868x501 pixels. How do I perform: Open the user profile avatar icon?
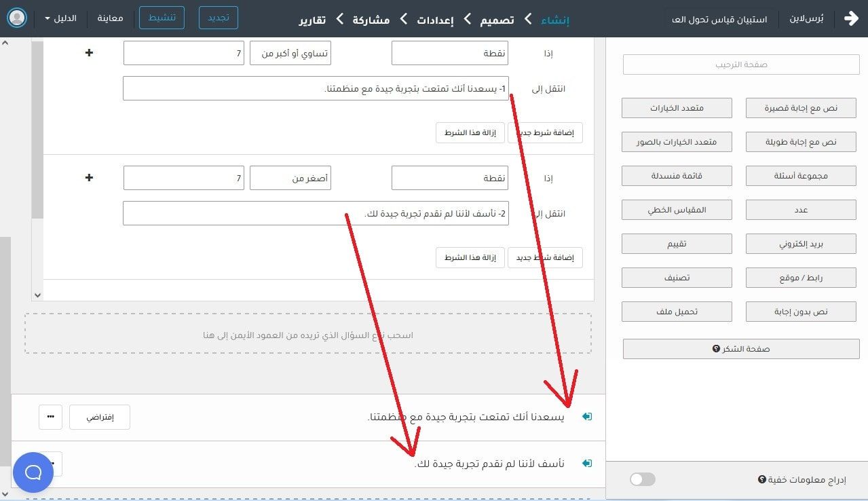tap(18, 18)
